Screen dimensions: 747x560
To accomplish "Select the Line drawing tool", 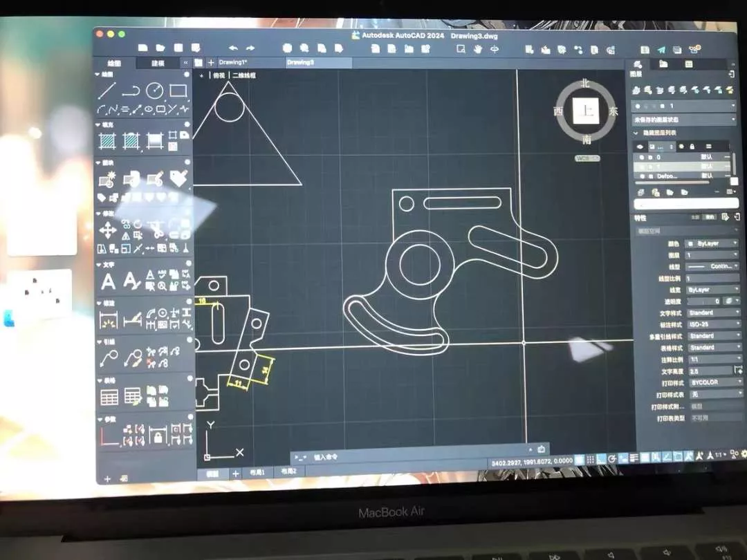I will [107, 91].
